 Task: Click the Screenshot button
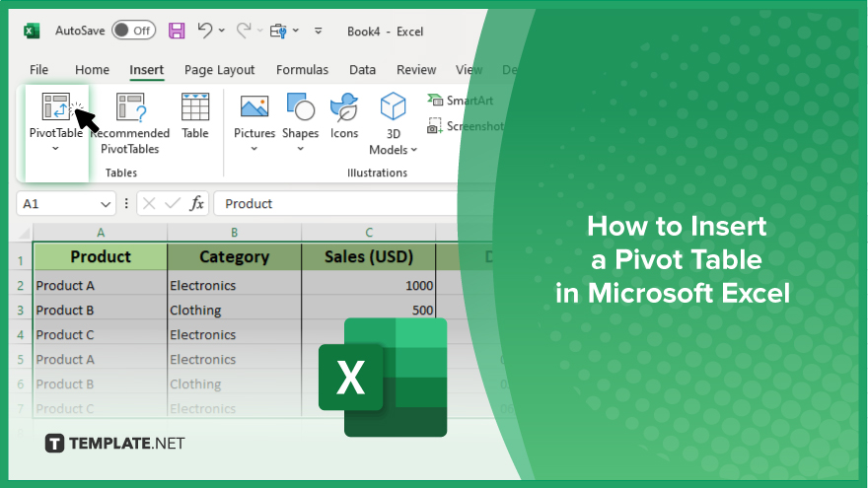point(465,126)
